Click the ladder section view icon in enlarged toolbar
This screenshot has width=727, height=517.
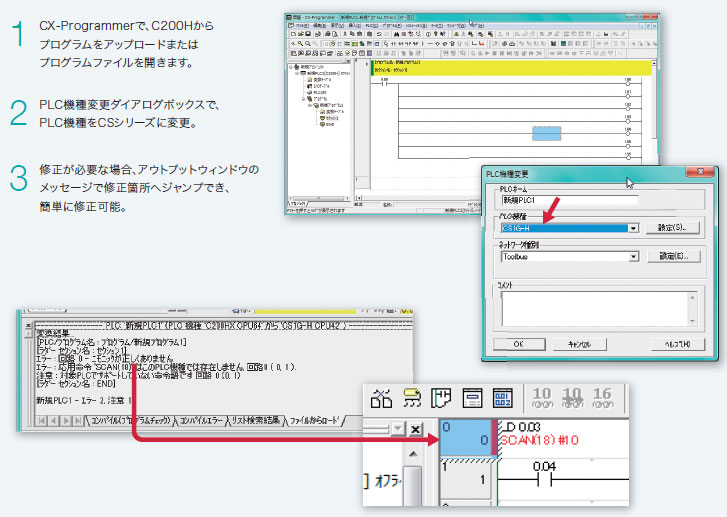[x=441, y=398]
